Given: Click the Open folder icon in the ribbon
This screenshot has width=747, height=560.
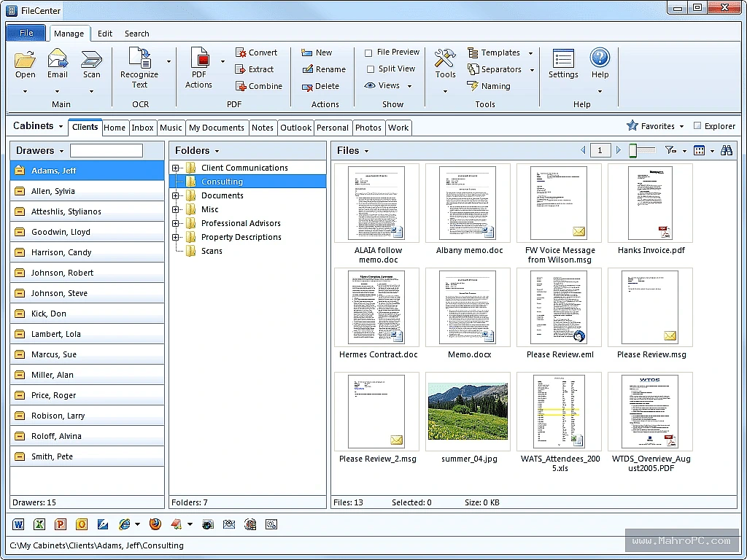Looking at the screenshot, I should (x=25, y=59).
